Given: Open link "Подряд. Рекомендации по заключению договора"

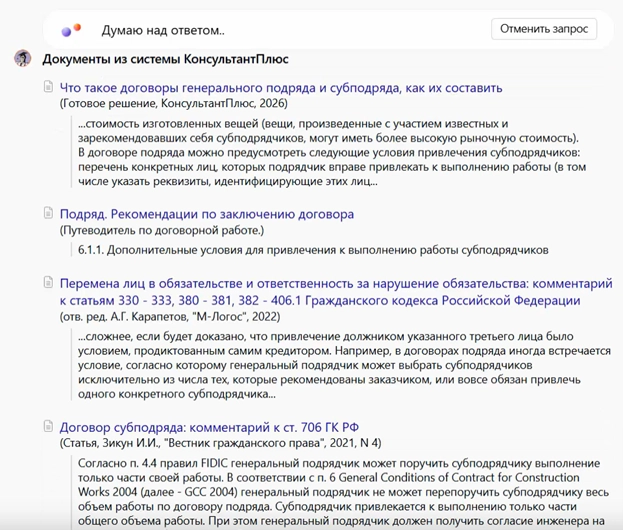Looking at the screenshot, I should coord(207,214).
